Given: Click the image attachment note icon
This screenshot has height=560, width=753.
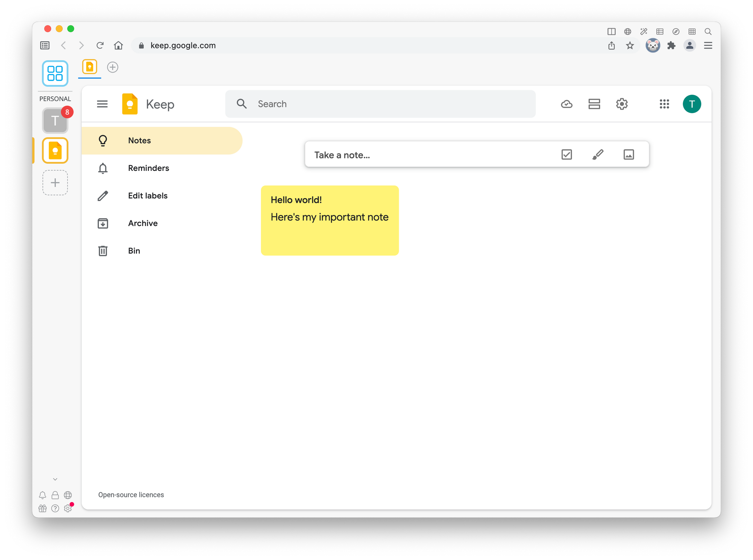Looking at the screenshot, I should click(629, 155).
